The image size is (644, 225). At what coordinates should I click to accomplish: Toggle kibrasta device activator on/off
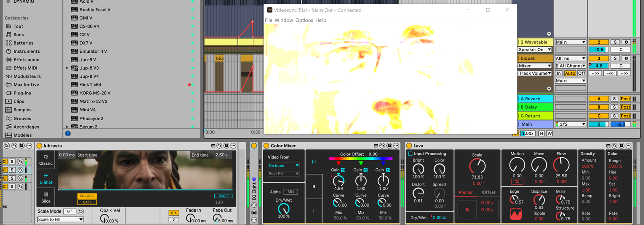click(39, 146)
